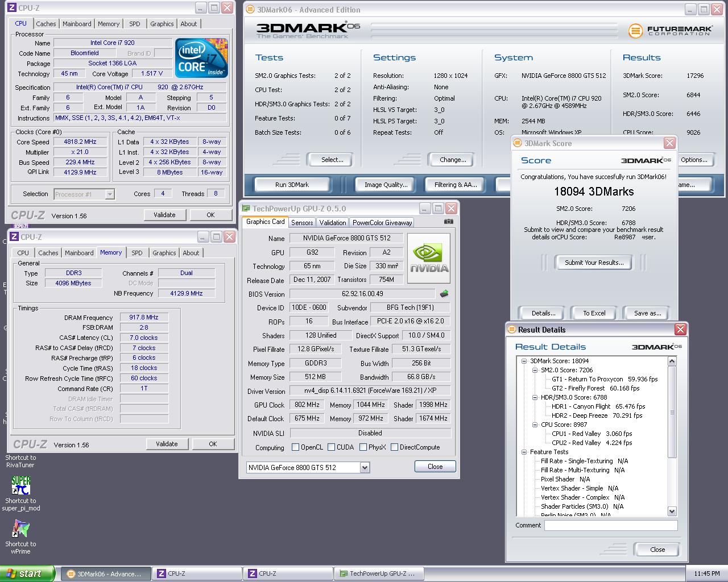Open the Mainboard tab in top CPU-Z
This screenshot has height=582, width=728.
(77, 24)
